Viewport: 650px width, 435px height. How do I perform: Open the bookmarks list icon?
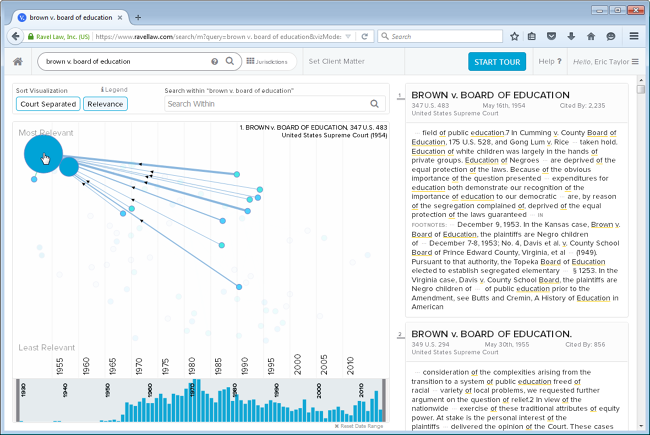point(532,36)
